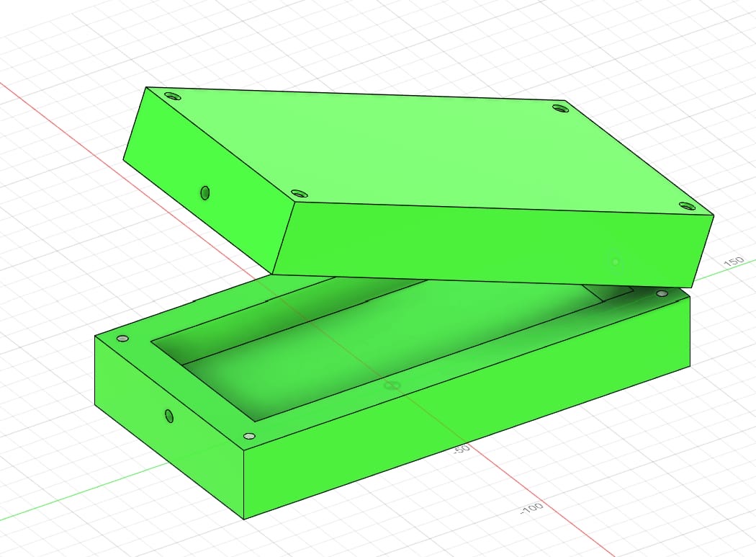
Task: Select the base box's long front face
Action: (x=467, y=408)
